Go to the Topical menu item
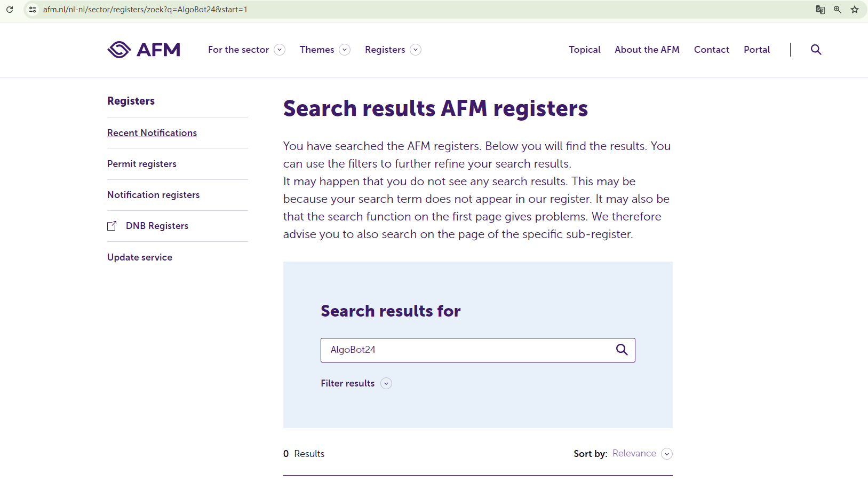The width and height of the screenshot is (868, 489). tap(584, 50)
